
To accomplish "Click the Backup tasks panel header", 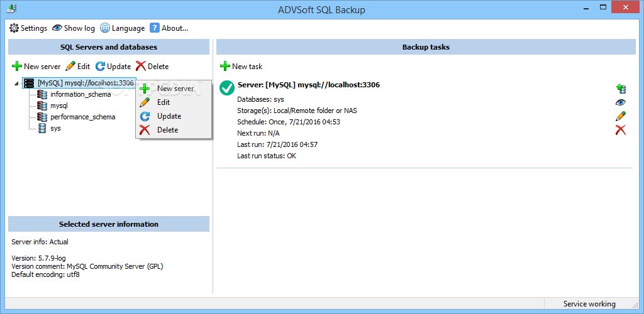I will [x=426, y=47].
